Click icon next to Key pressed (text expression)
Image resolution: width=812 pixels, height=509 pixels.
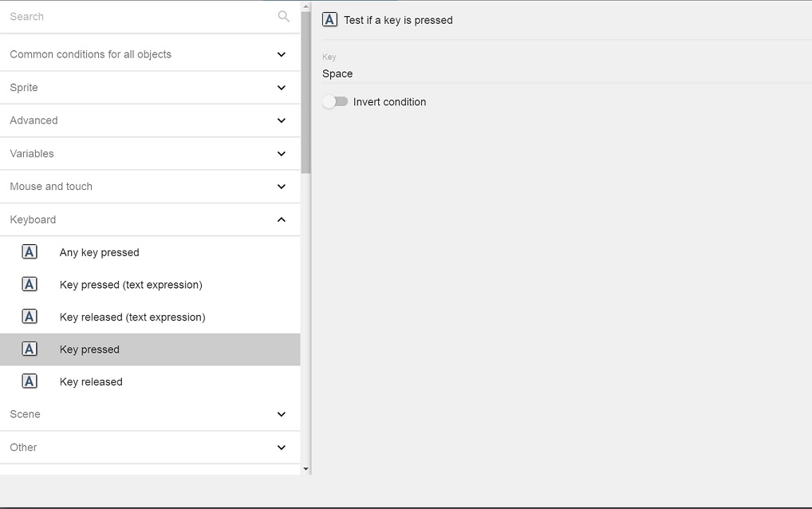[x=30, y=285]
